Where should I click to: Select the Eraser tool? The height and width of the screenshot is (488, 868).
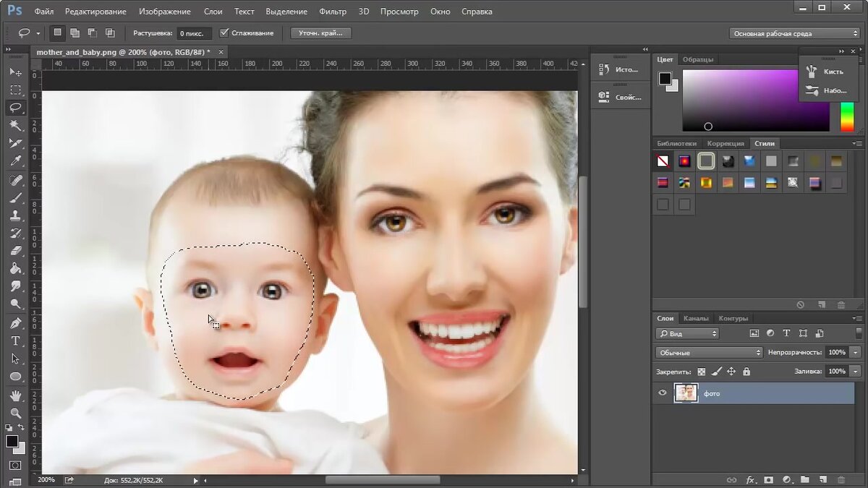pos(15,251)
